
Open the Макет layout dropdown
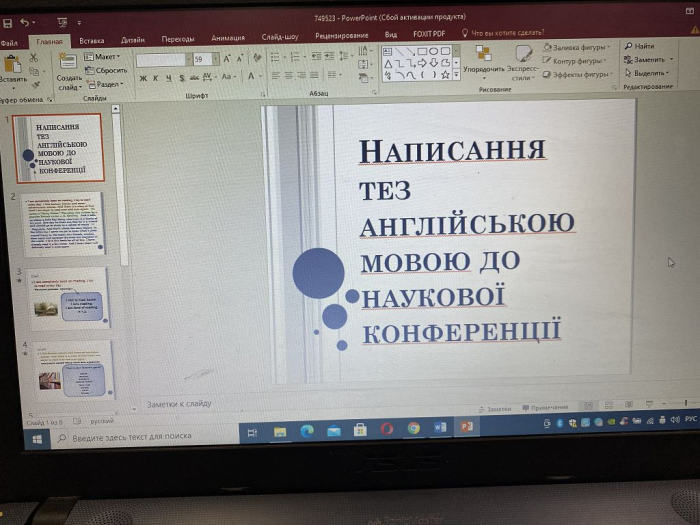click(104, 57)
